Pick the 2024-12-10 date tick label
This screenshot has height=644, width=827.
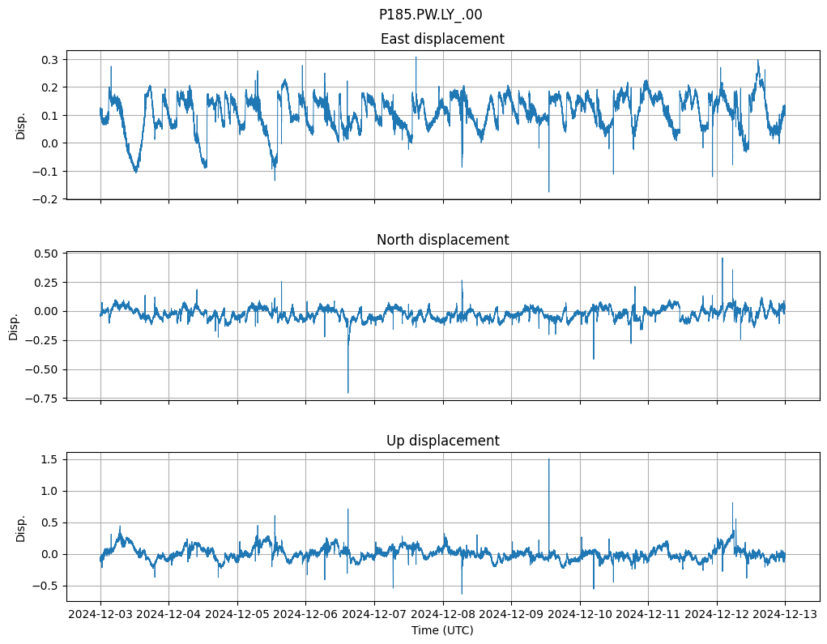click(580, 615)
